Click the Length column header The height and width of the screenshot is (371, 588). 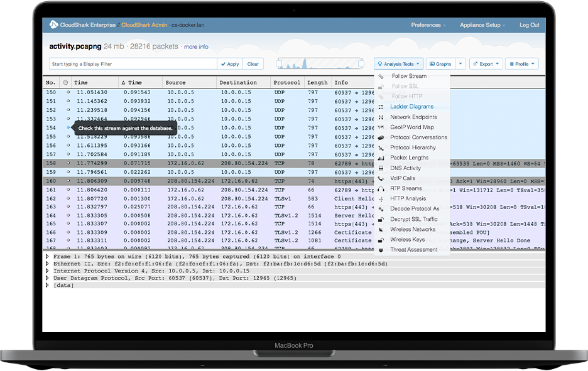pyautogui.click(x=317, y=82)
